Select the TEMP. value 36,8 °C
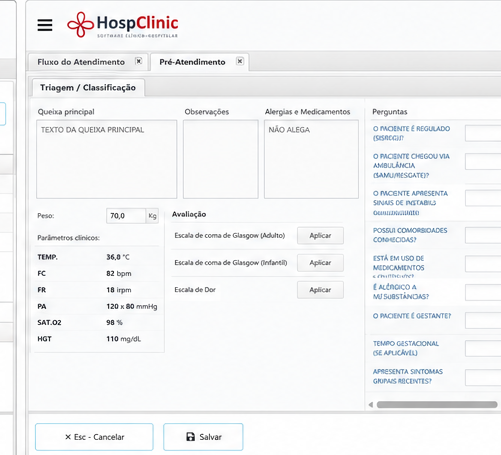Image resolution: width=501 pixels, height=455 pixels. pyautogui.click(x=118, y=257)
